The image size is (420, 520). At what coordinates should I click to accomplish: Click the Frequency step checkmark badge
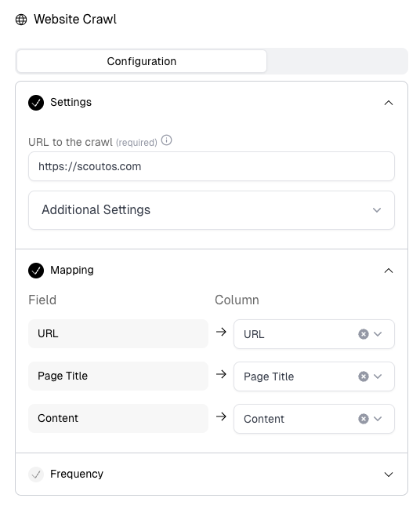[36, 475]
